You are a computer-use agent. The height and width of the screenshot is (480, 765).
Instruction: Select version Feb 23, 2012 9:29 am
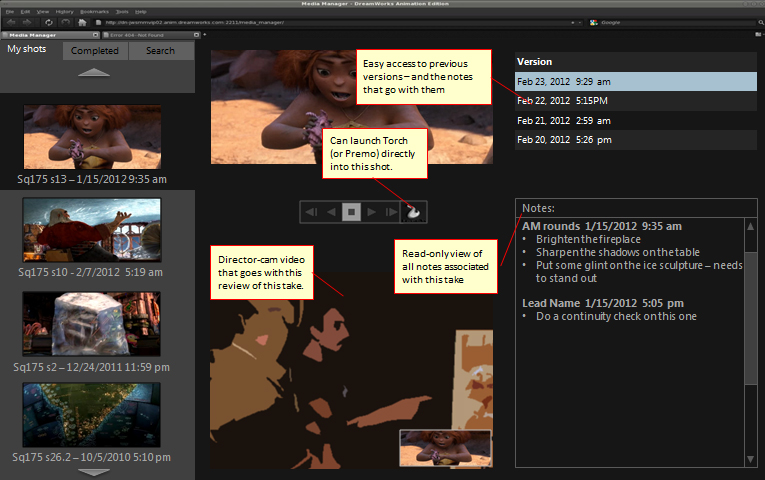[x=636, y=81]
